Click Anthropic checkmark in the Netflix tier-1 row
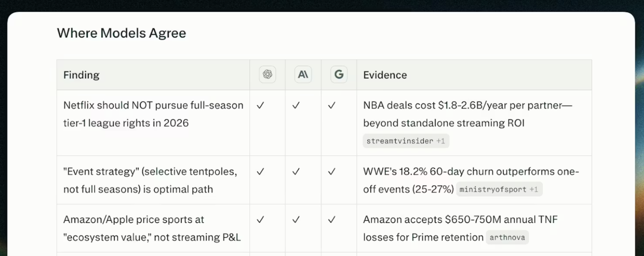This screenshot has width=644, height=256. [296, 105]
